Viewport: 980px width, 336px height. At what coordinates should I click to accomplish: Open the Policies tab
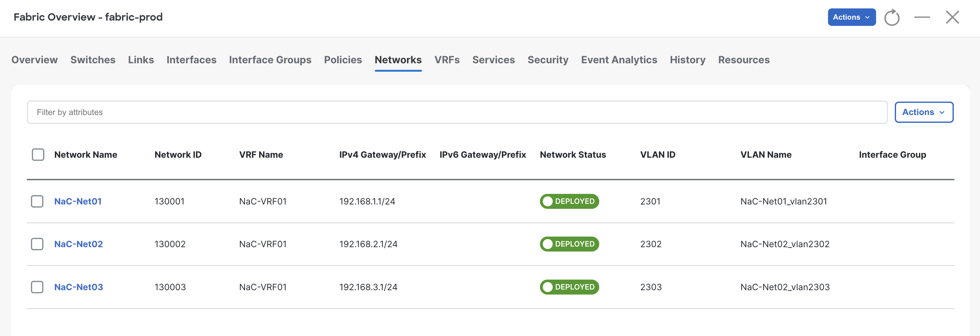pyautogui.click(x=343, y=60)
